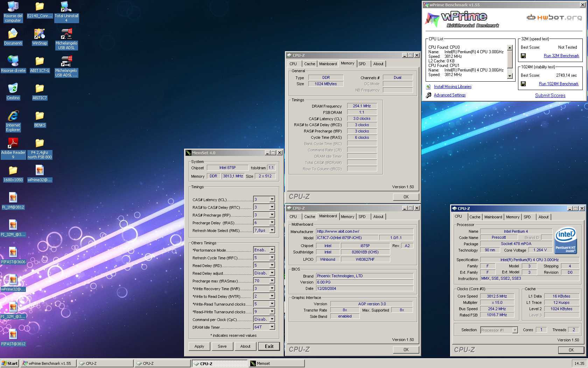Launch WinSnap desktop icon
The image size is (588, 368).
[x=40, y=37]
